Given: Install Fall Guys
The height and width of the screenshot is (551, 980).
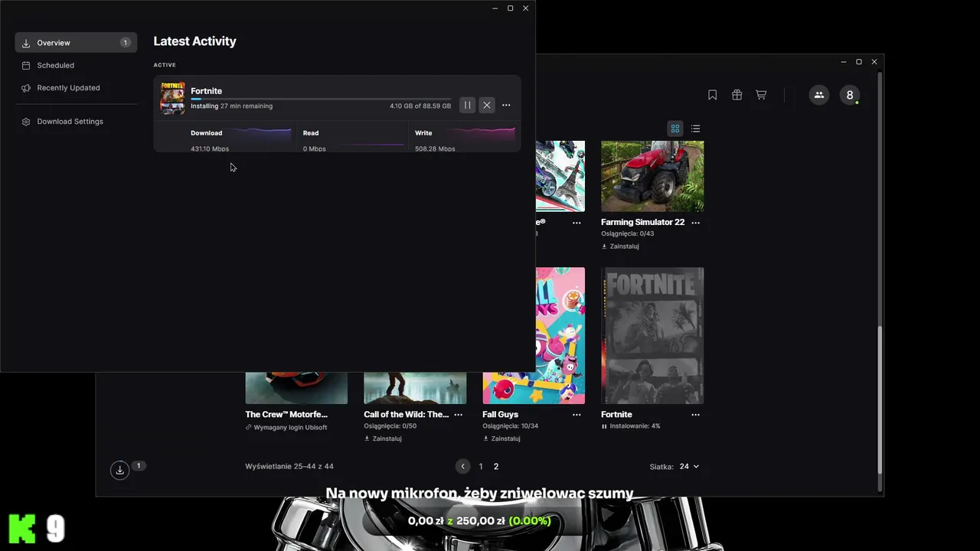Looking at the screenshot, I should tap(501, 439).
